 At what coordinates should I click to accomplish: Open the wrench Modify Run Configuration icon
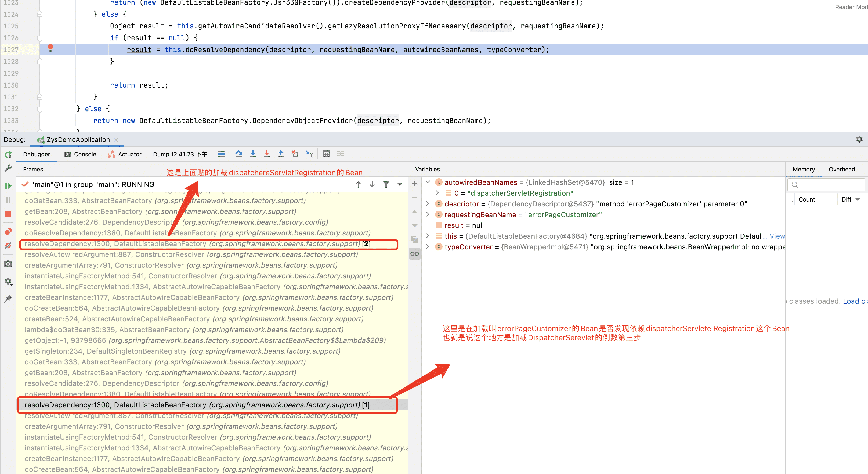(x=8, y=168)
